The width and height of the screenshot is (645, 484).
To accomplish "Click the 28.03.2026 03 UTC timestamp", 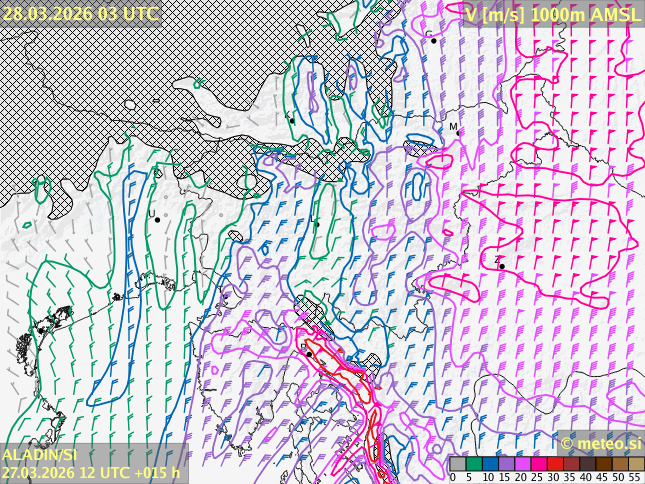I will [80, 13].
